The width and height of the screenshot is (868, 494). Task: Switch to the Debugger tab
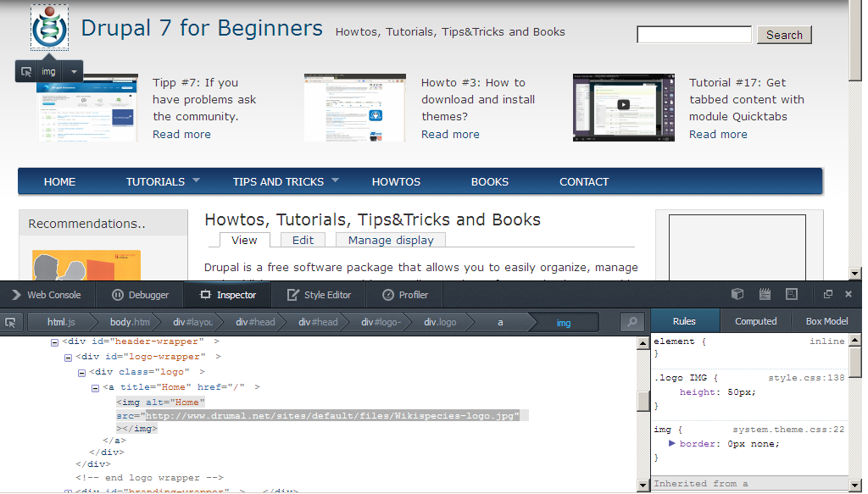coord(140,295)
